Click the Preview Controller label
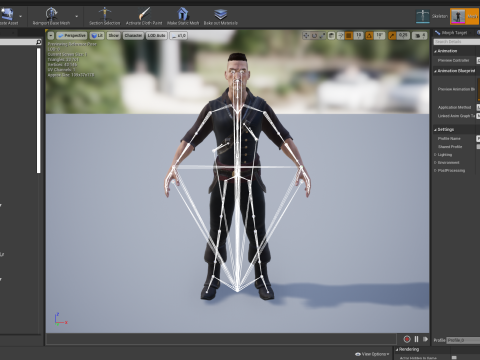The height and width of the screenshot is (360, 480). (x=453, y=60)
